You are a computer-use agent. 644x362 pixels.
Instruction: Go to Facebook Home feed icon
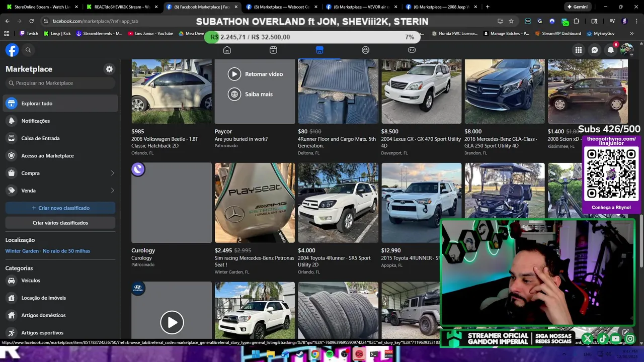227,50
